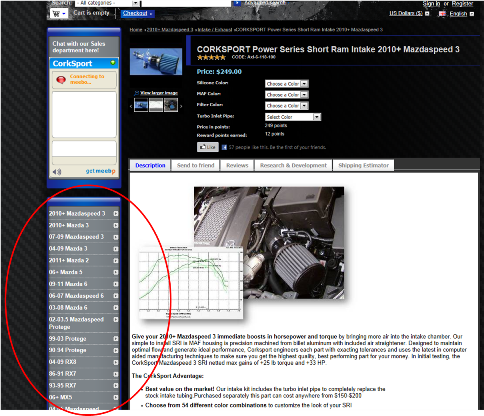Open the 2010+ Mazdaspeed 3 breadcrumb

pos(170,30)
